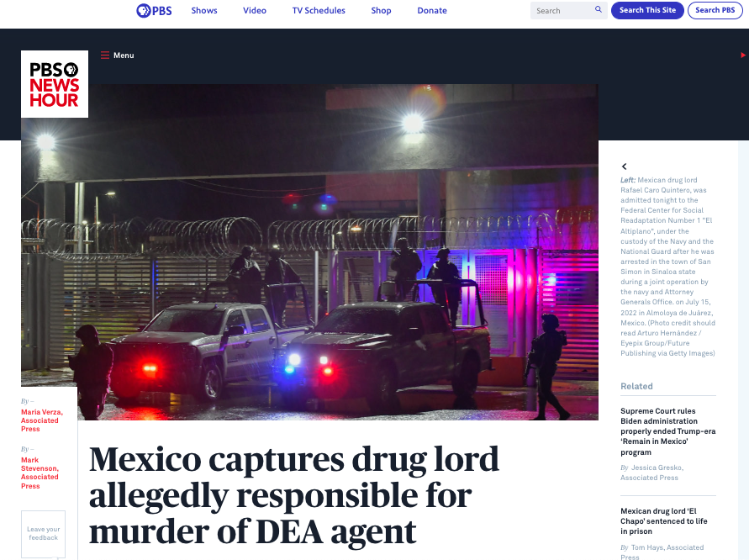Visit the Shop link
This screenshot has height=560, width=749.
[381, 11]
